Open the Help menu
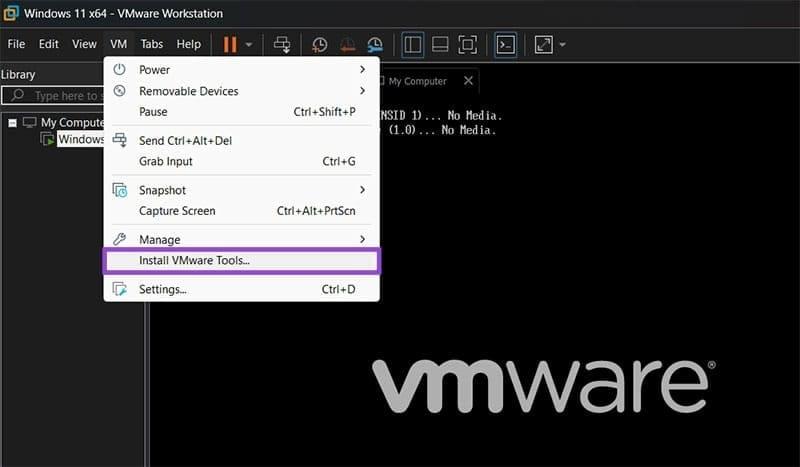The width and height of the screenshot is (800, 467). (189, 44)
